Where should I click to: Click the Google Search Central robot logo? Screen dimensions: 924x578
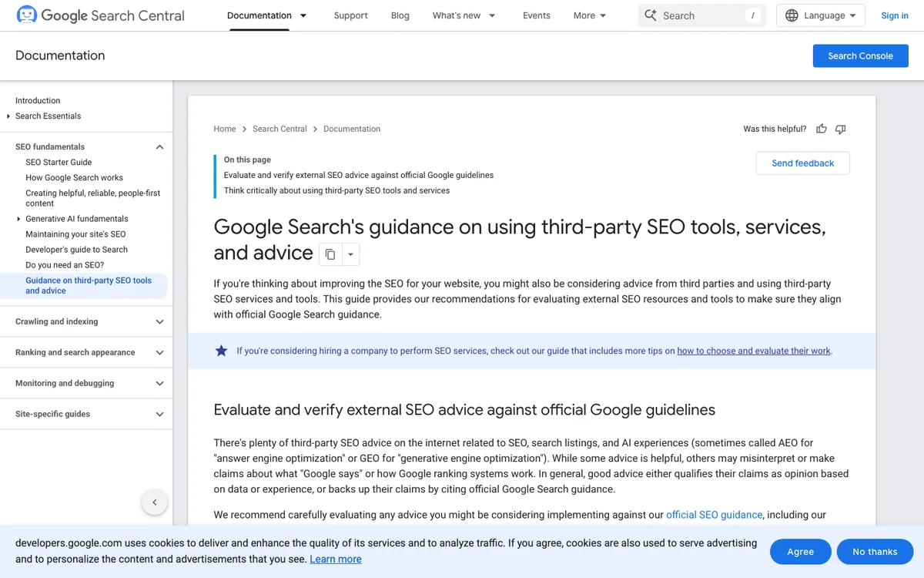tap(26, 15)
